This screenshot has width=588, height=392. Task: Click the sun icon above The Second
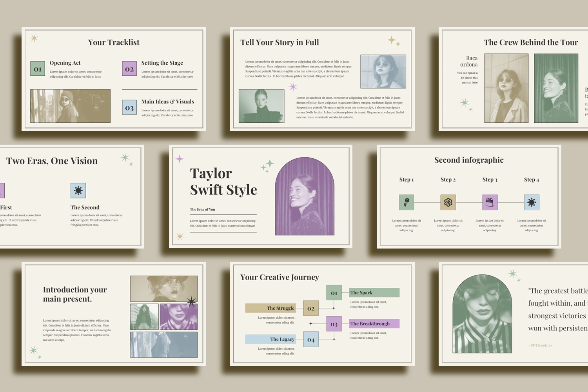78,191
